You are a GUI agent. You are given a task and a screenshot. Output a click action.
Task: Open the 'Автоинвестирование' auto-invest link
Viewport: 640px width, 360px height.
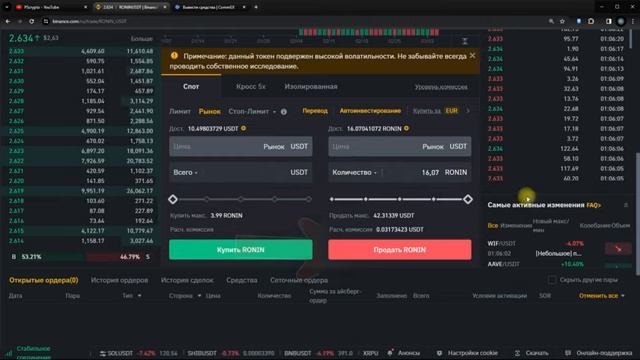click(x=370, y=111)
